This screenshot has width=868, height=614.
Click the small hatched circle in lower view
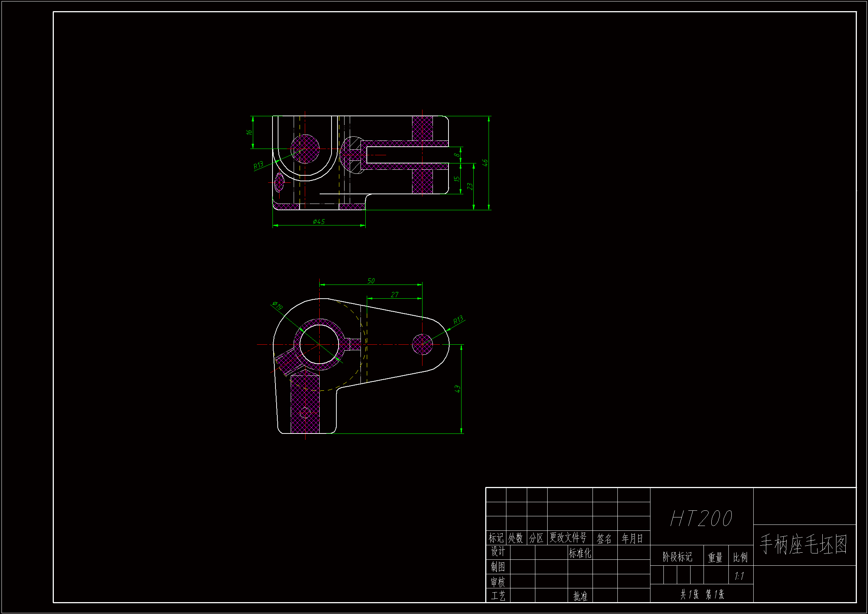point(422,345)
